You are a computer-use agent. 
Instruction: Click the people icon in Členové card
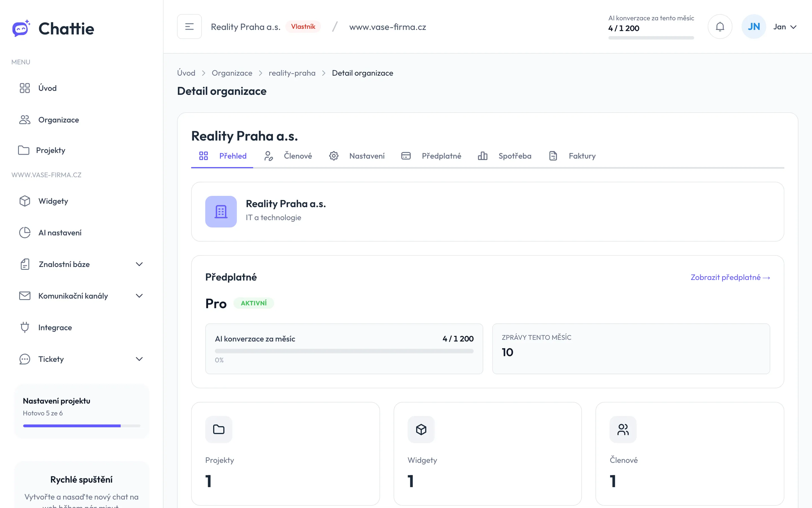point(623,429)
